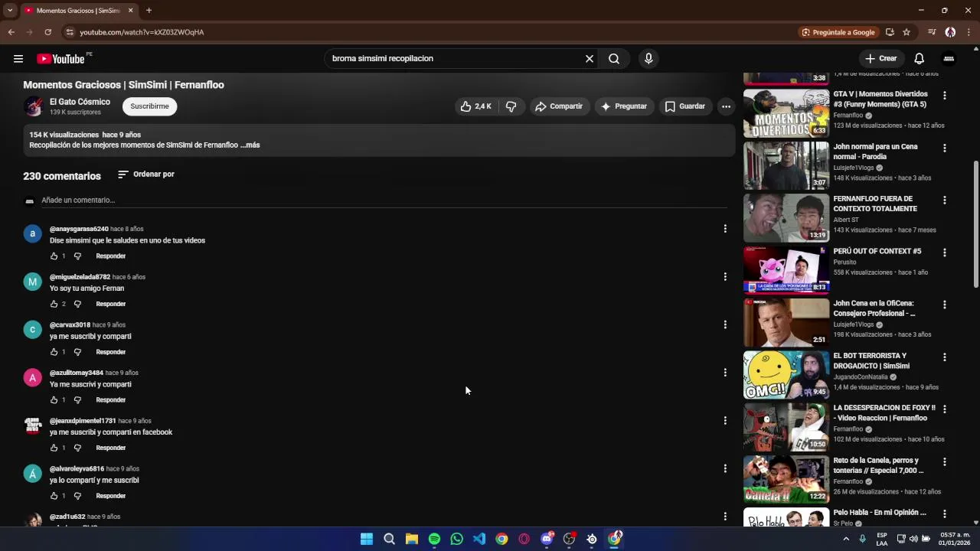The width and height of the screenshot is (980, 551).
Task: Open the Ordenar por sort dropdown
Action: coord(146,174)
